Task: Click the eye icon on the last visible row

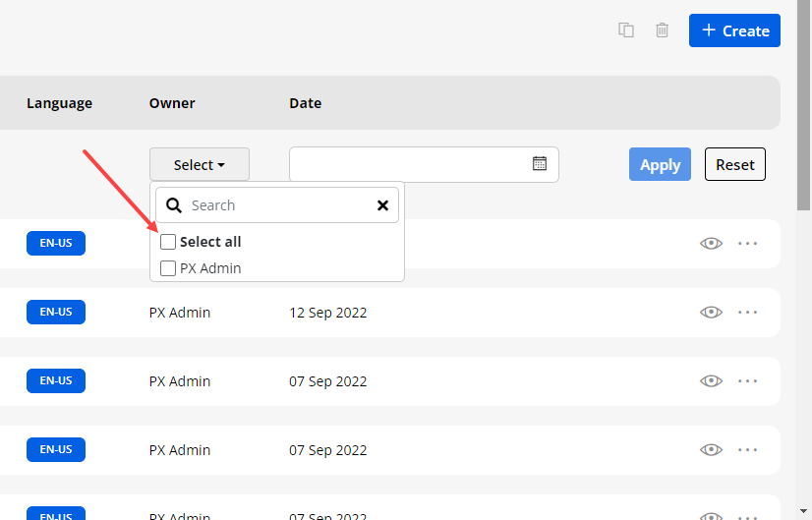Action: click(x=711, y=514)
